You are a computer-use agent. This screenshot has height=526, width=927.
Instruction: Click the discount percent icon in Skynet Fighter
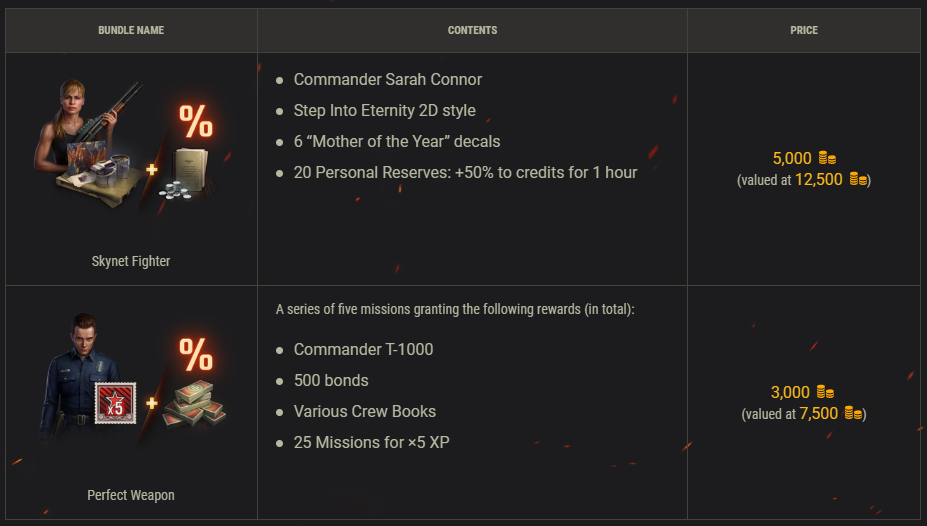coord(195,120)
